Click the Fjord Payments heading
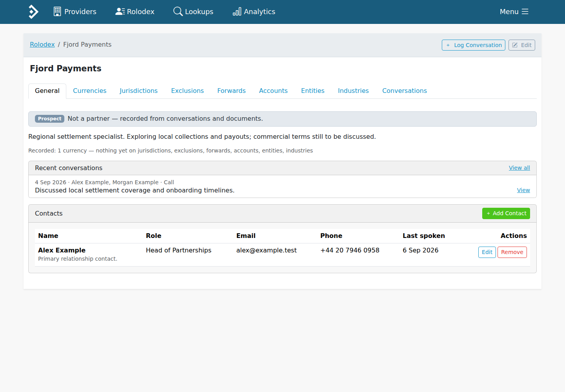Image resolution: width=565 pixels, height=392 pixels. coord(66,69)
